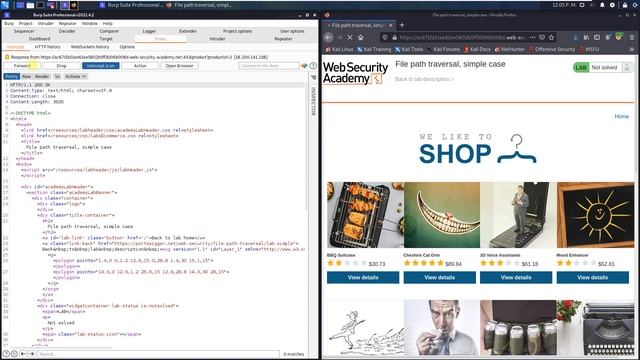Switch to the Extender tab

pyautogui.click(x=188, y=31)
